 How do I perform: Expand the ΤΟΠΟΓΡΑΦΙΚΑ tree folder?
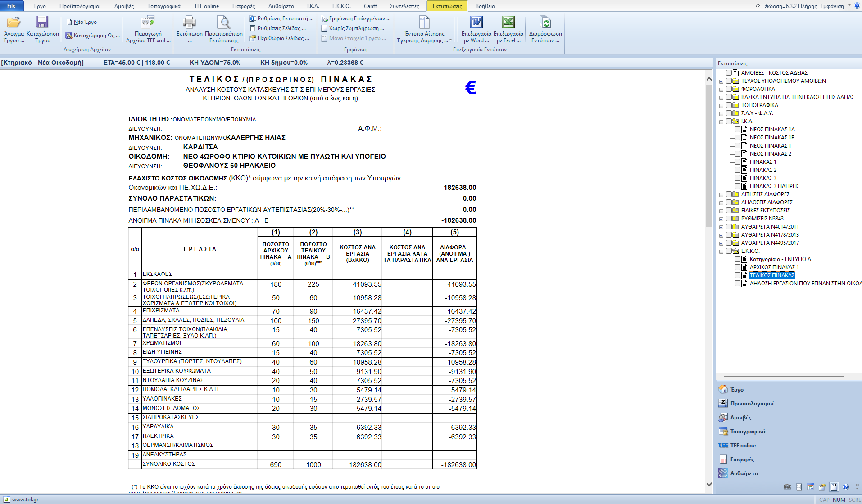pyautogui.click(x=721, y=106)
